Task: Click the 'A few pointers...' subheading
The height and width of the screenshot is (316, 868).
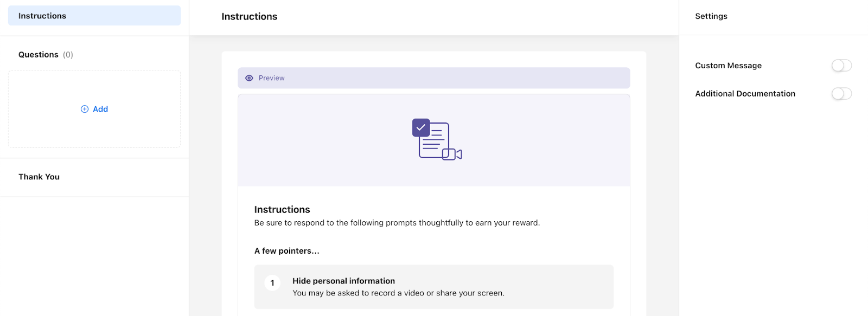Action: (287, 251)
